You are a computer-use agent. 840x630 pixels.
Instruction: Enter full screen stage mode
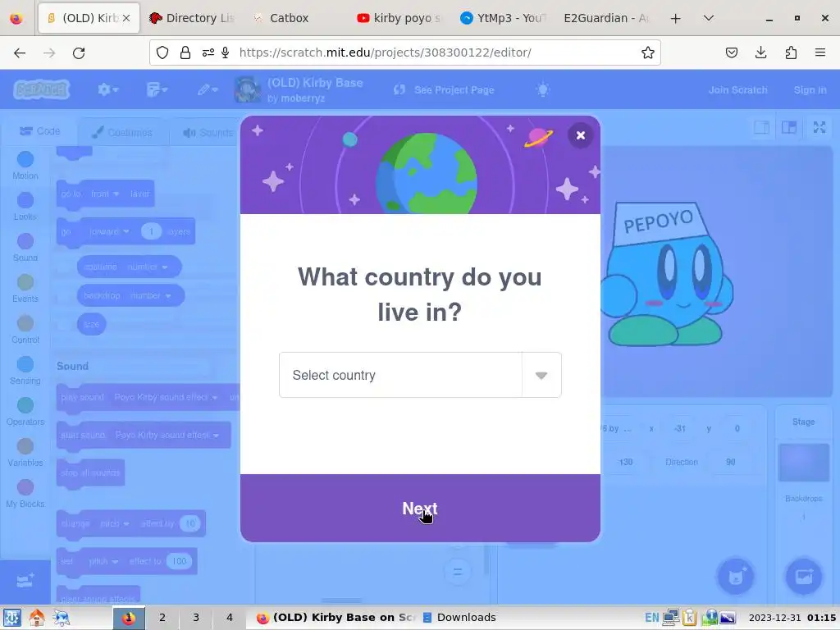[819, 127]
